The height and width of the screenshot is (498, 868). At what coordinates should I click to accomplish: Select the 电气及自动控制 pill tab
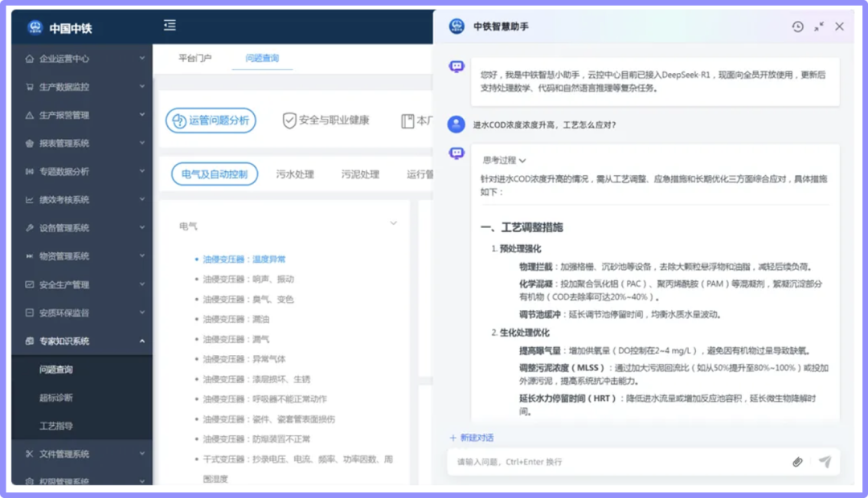tap(215, 174)
